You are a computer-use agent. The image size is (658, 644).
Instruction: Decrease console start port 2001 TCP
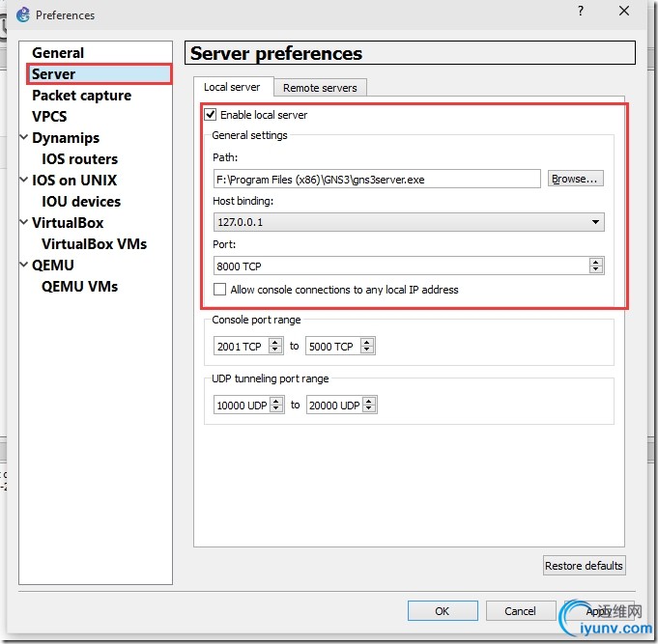[x=275, y=350]
